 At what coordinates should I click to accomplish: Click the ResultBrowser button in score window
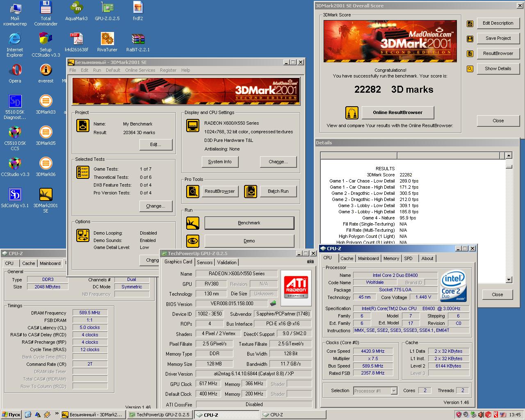(x=498, y=53)
